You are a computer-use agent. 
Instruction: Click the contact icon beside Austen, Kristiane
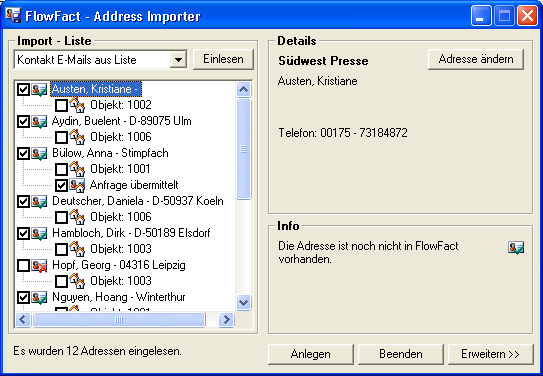pos(39,90)
